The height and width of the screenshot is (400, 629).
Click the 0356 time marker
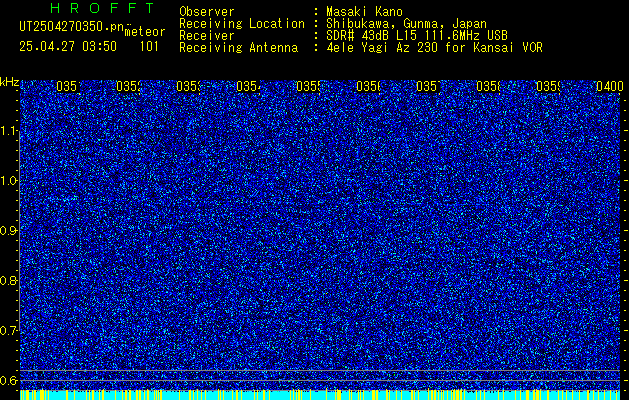368,87
